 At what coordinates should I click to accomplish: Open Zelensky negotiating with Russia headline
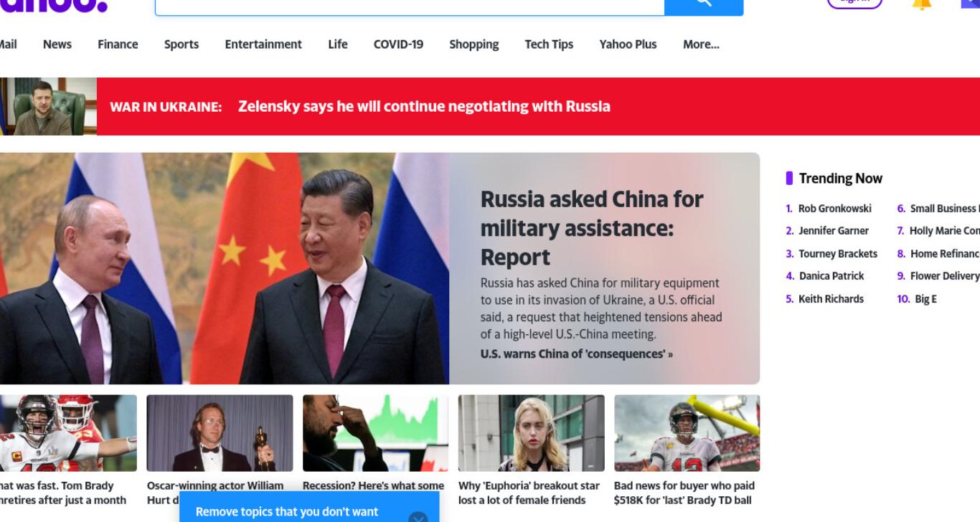coord(424,106)
